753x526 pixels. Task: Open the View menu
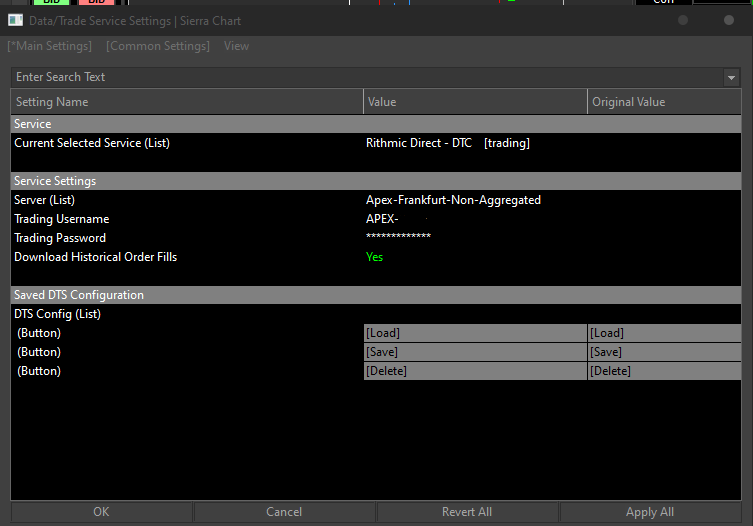click(236, 46)
